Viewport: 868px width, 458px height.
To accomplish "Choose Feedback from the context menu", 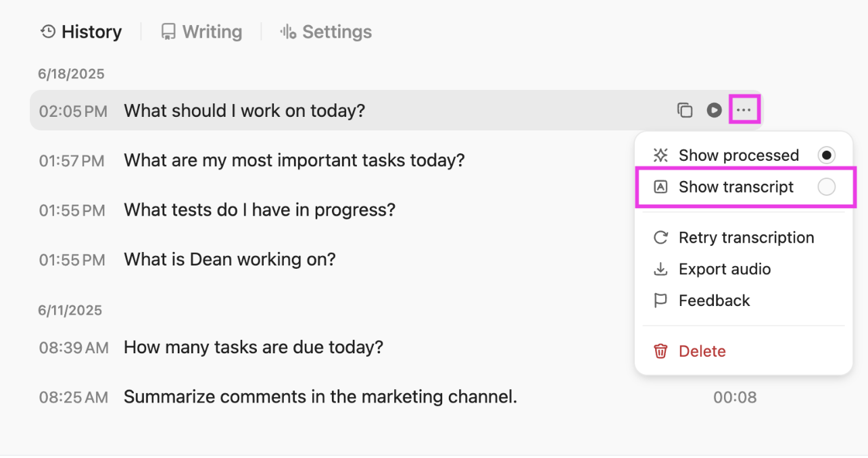I will click(714, 300).
